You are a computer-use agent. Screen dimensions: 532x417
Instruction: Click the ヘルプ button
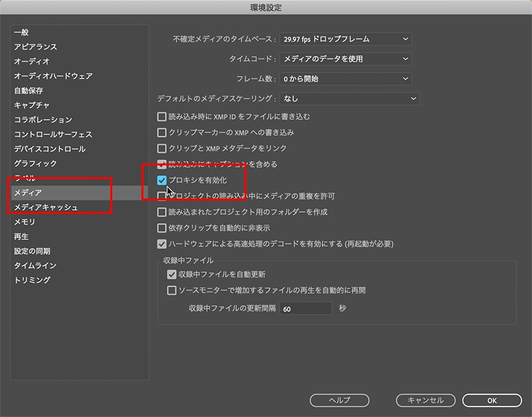pos(339,400)
